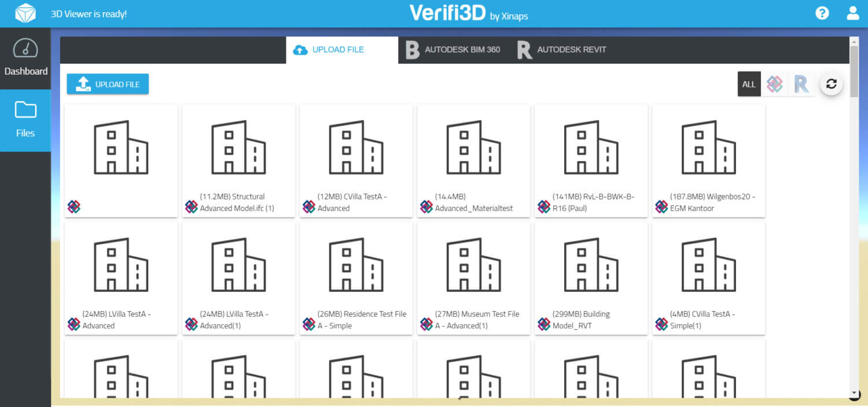The image size is (868, 407).
Task: Click the refresh file list icon
Action: 831,84
